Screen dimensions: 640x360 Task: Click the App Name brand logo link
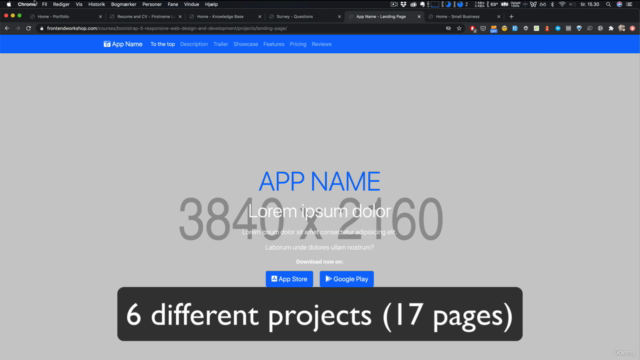click(123, 44)
